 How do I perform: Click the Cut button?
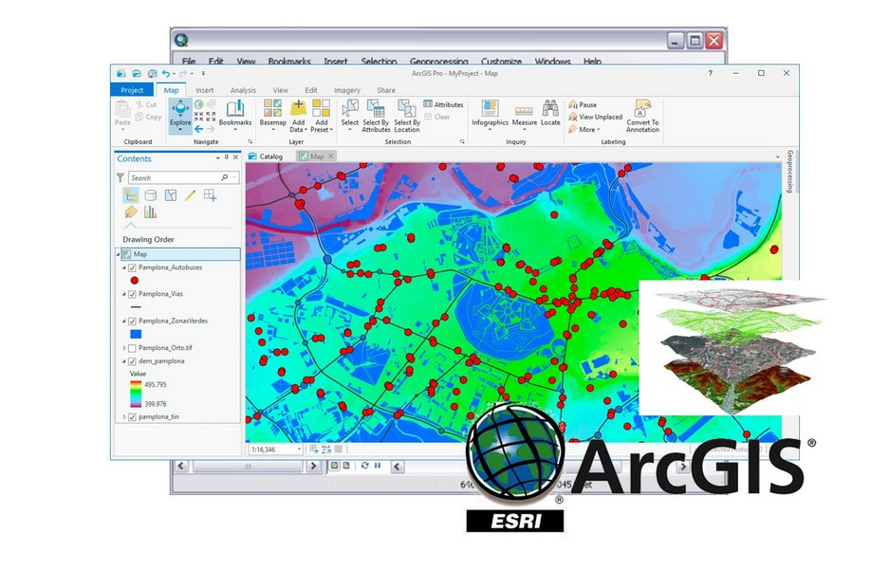click(x=146, y=104)
